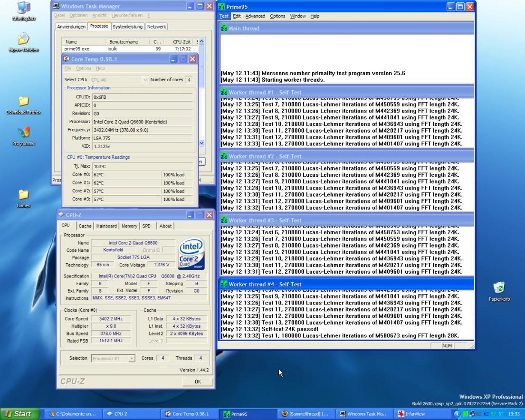Screen dimensions: 525x420
Task: Open CPU-Z SPD tab
Action: (146, 226)
